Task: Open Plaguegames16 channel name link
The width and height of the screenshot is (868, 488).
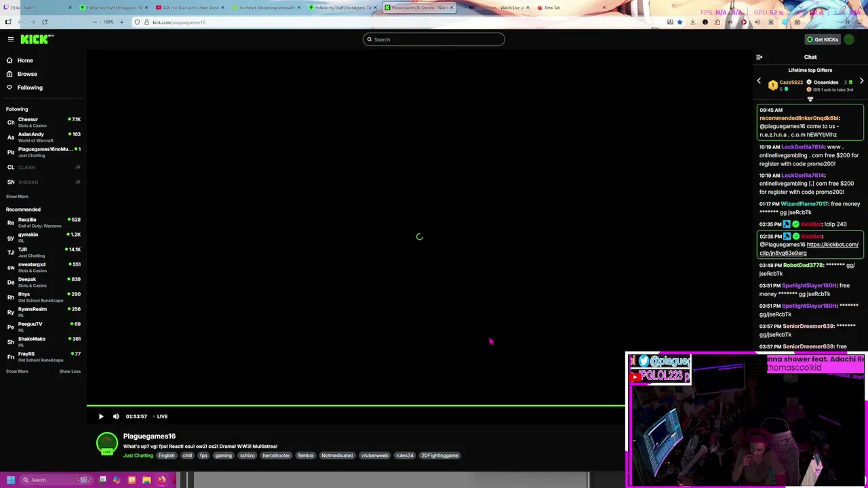Action: point(149,436)
